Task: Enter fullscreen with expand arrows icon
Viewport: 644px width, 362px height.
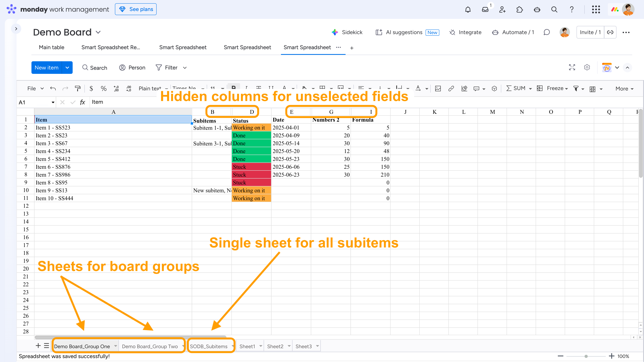Action: pyautogui.click(x=572, y=67)
